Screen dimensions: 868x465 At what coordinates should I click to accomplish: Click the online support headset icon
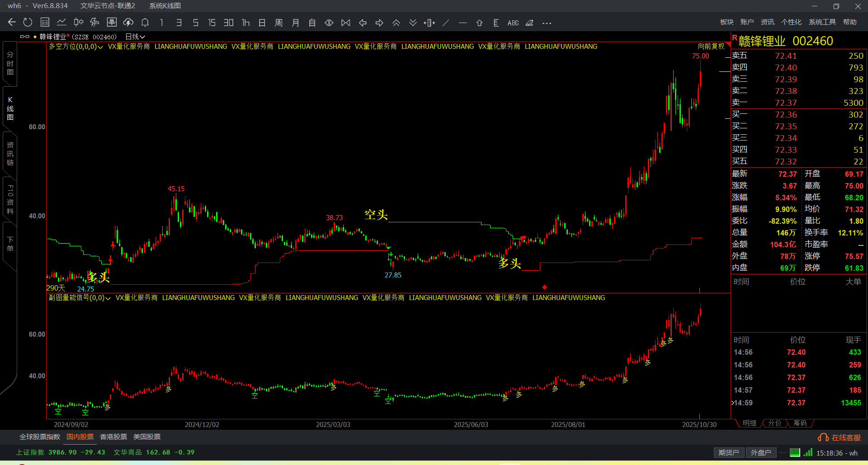823,437
